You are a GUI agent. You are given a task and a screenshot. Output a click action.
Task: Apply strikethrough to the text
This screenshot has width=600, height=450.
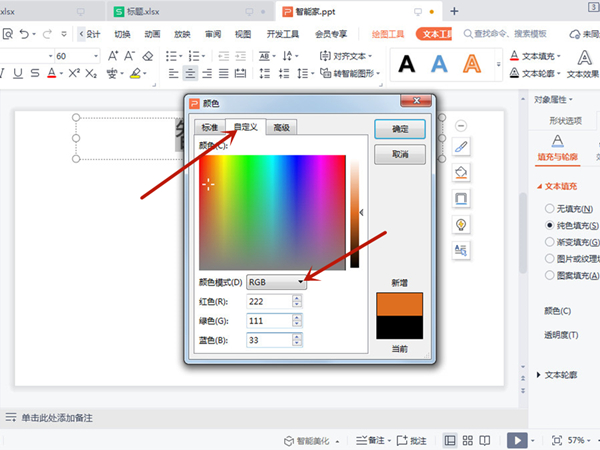35,73
